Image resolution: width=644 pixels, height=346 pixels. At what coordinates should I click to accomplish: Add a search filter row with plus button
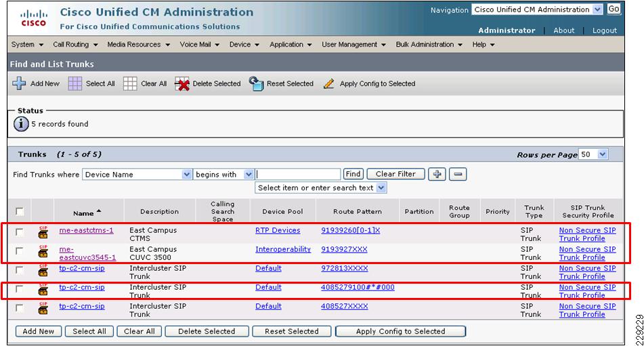[437, 174]
